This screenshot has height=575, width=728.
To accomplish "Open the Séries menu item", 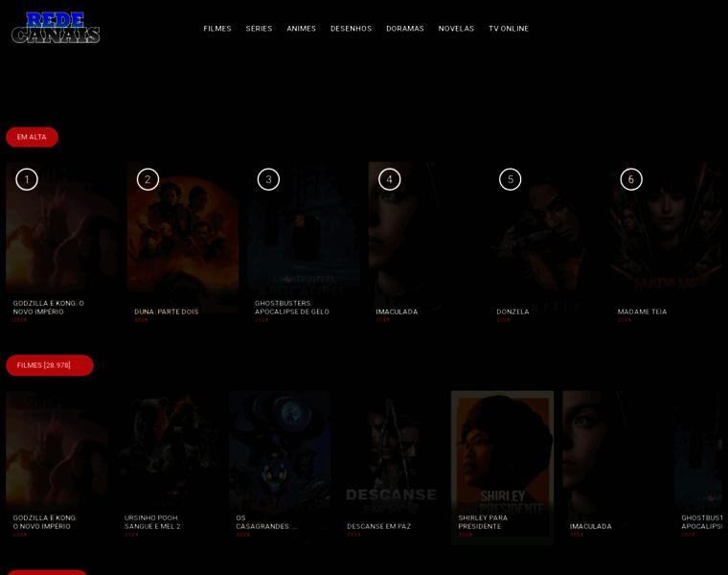I will [x=259, y=29].
